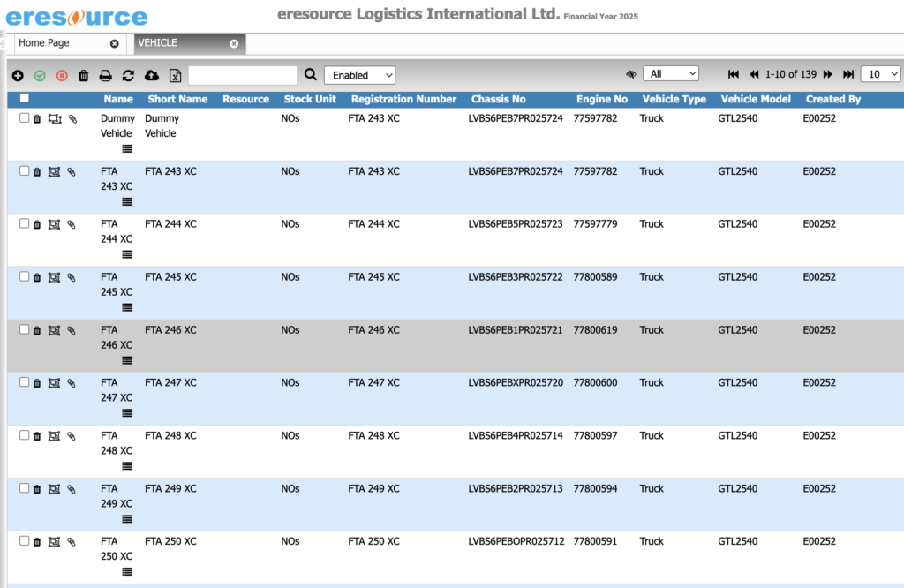The image size is (904, 588).
Task: Open details list icon for FTA 245 XC
Action: pos(127,307)
